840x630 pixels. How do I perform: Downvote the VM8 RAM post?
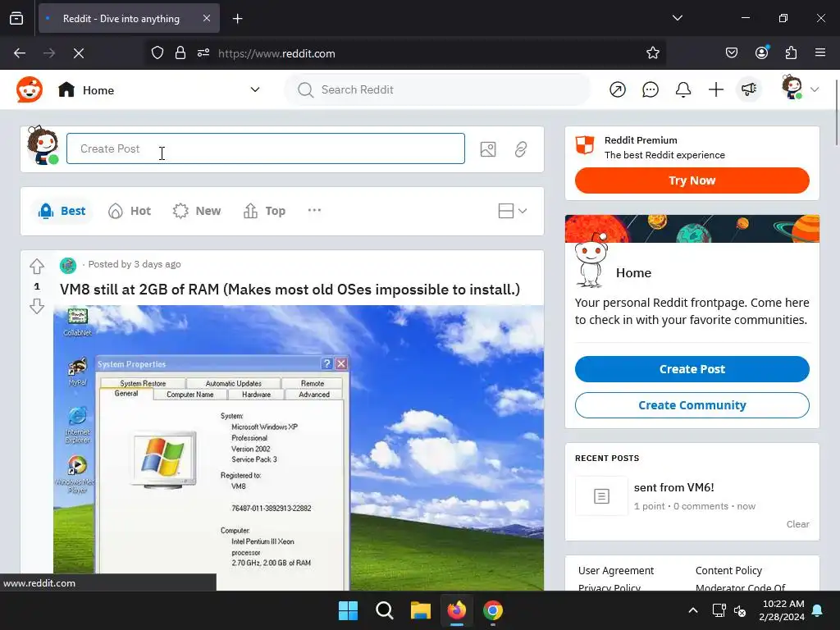(x=37, y=307)
